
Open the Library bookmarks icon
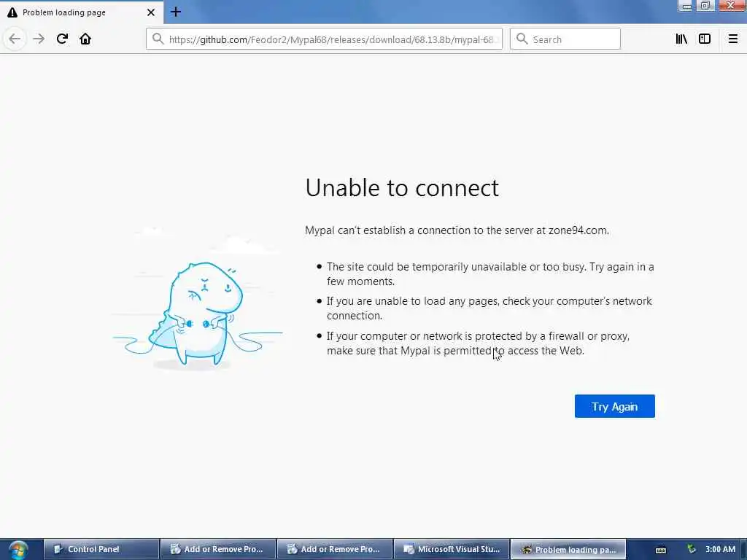pos(682,39)
